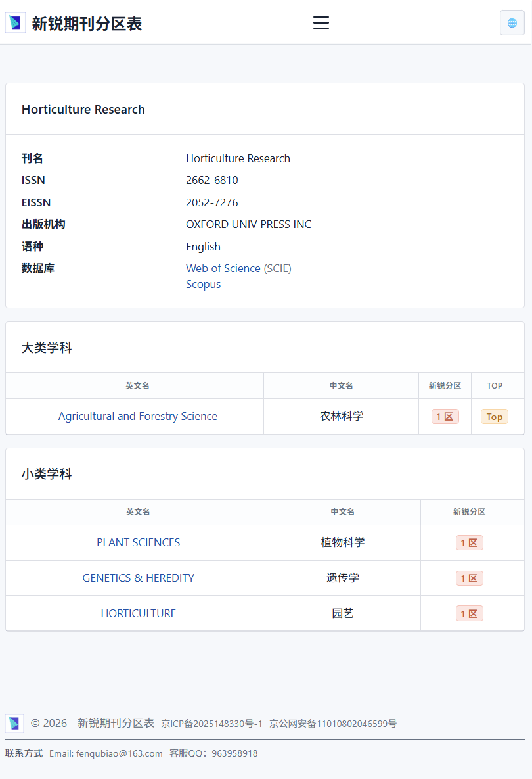Open the Web of Science link
The image size is (532, 779).
(223, 268)
